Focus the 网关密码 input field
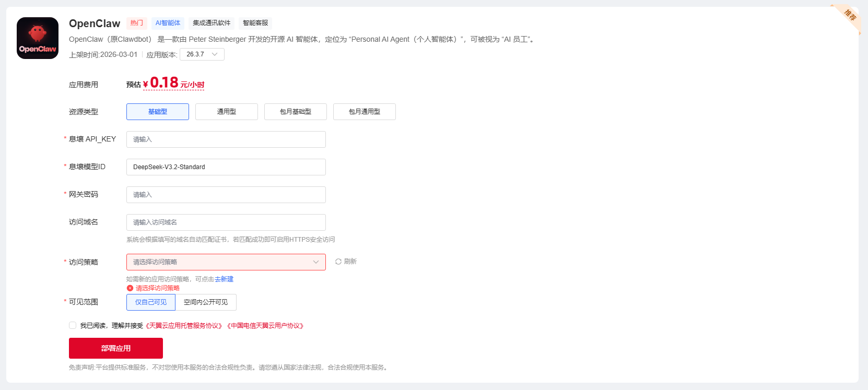The image size is (868, 390). 226,195
